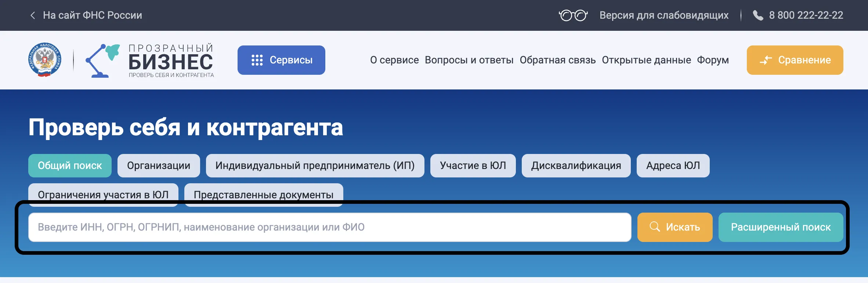Switch to Адреса ЮЛ tab
The width and height of the screenshot is (868, 283).
pyautogui.click(x=673, y=166)
